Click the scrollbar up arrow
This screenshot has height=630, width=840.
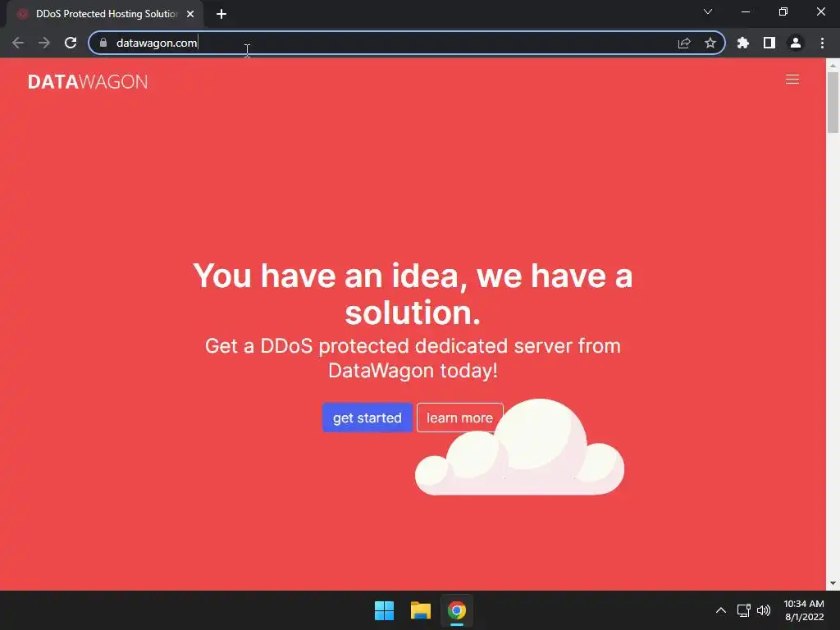[833, 66]
